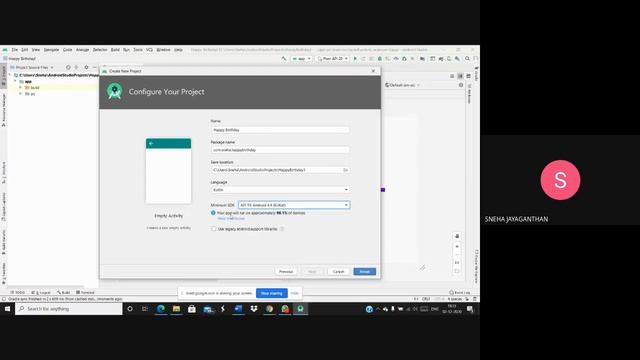Click the Task View taskbar icon
640x360 pixels.
click(x=144, y=309)
